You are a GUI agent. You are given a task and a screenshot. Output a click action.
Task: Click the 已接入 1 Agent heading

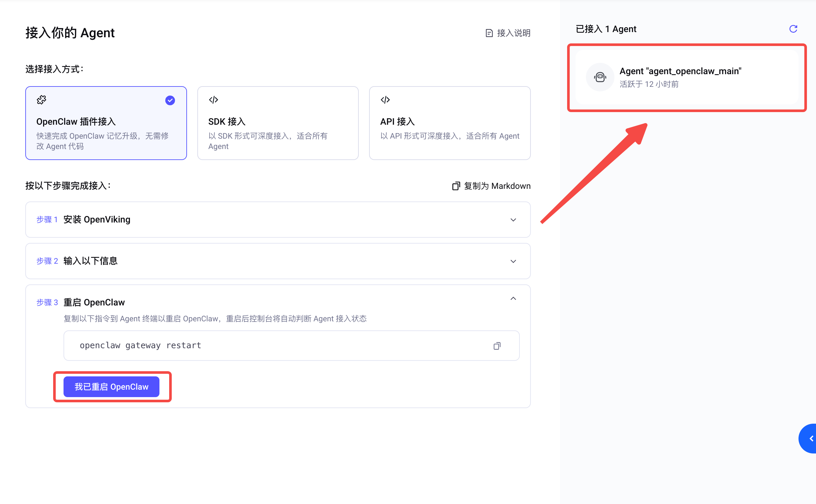click(606, 29)
